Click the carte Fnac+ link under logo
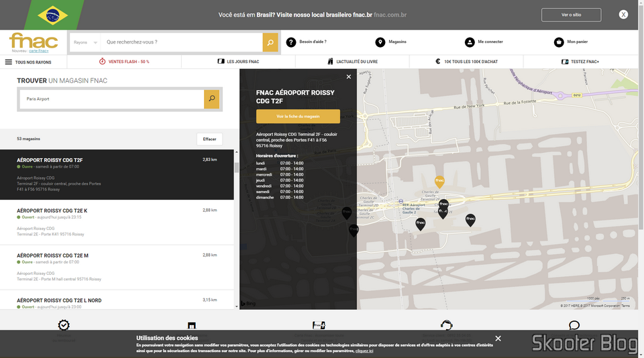The width and height of the screenshot is (644, 358). tap(39, 51)
